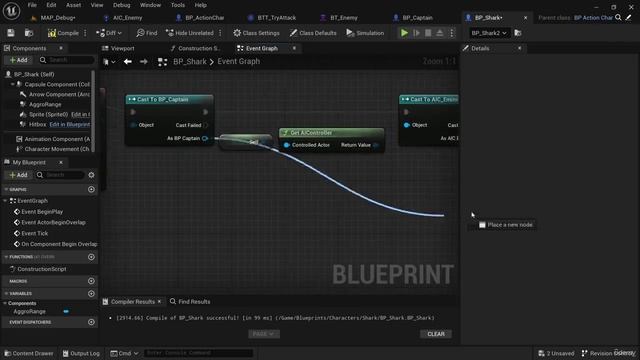This screenshot has width=640, height=360.
Task: Open the Compile options menu dots
Action: point(85,33)
